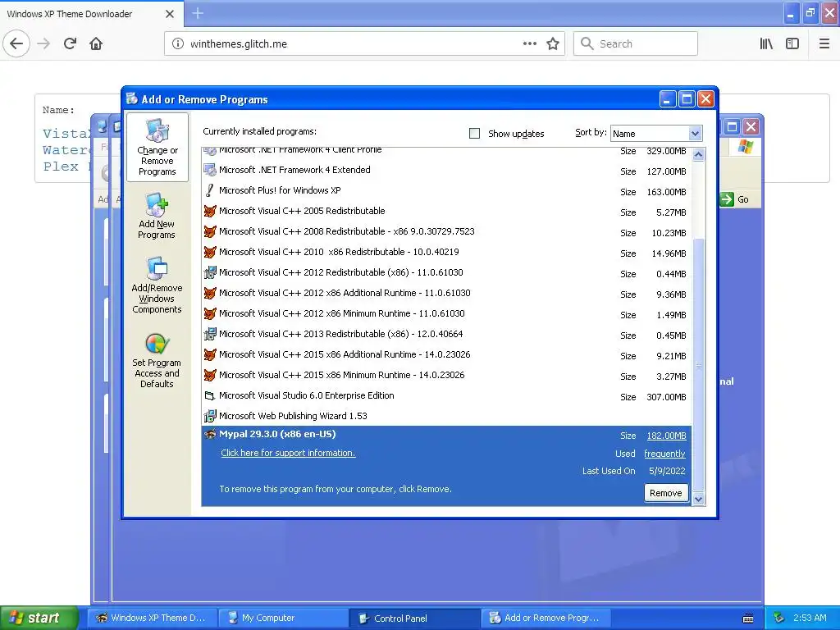The height and width of the screenshot is (630, 840).
Task: Open Add New Programs sidebar icon
Action: [157, 216]
